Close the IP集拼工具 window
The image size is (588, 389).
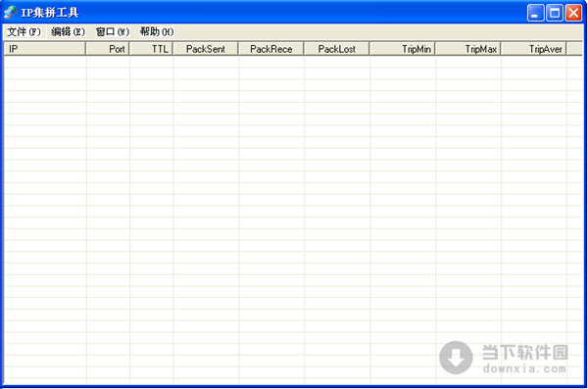tap(573, 13)
